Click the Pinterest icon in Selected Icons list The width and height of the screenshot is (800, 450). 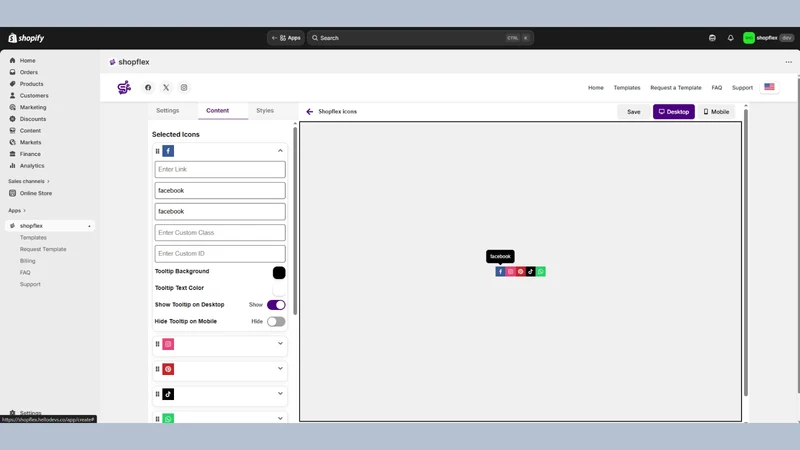(168, 369)
